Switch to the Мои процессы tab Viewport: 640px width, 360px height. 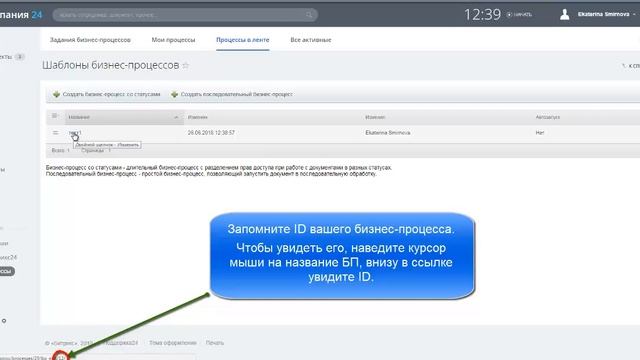pyautogui.click(x=173, y=40)
